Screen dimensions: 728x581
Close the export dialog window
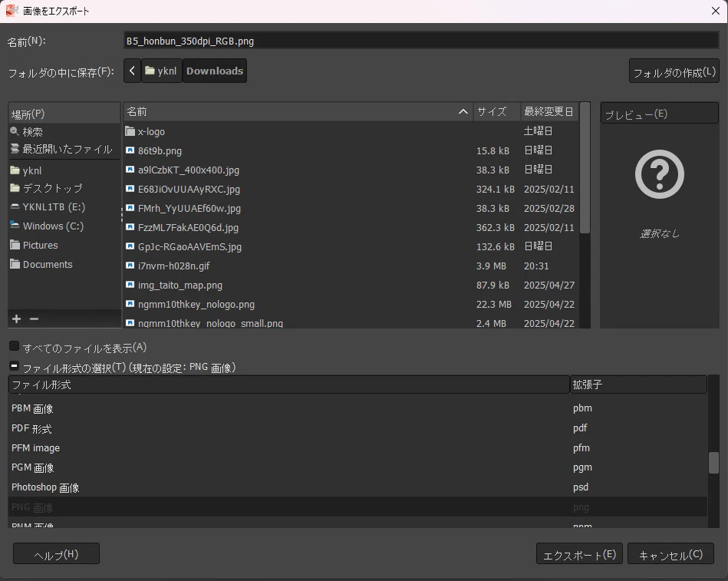click(716, 11)
